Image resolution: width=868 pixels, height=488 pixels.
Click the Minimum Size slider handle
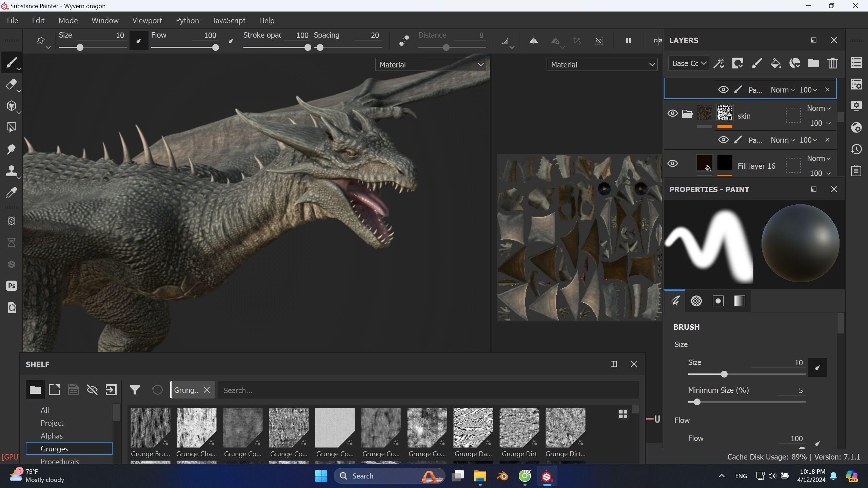(697, 402)
